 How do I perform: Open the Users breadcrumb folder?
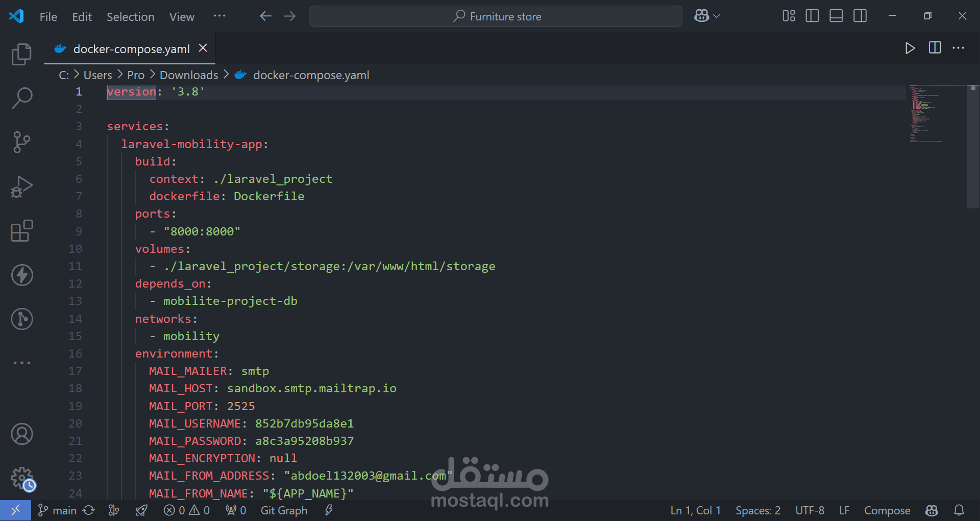(97, 75)
